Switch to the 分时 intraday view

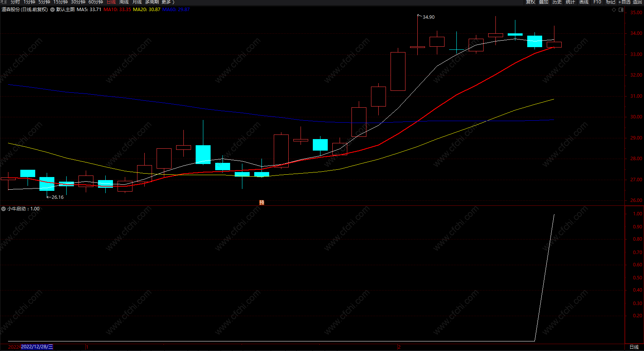[x=15, y=2]
